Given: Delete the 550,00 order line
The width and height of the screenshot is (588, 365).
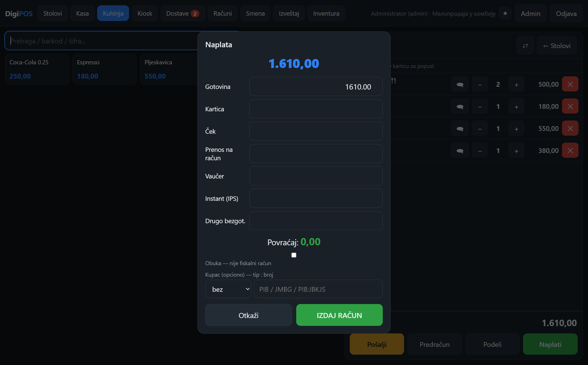Looking at the screenshot, I should 570,128.
